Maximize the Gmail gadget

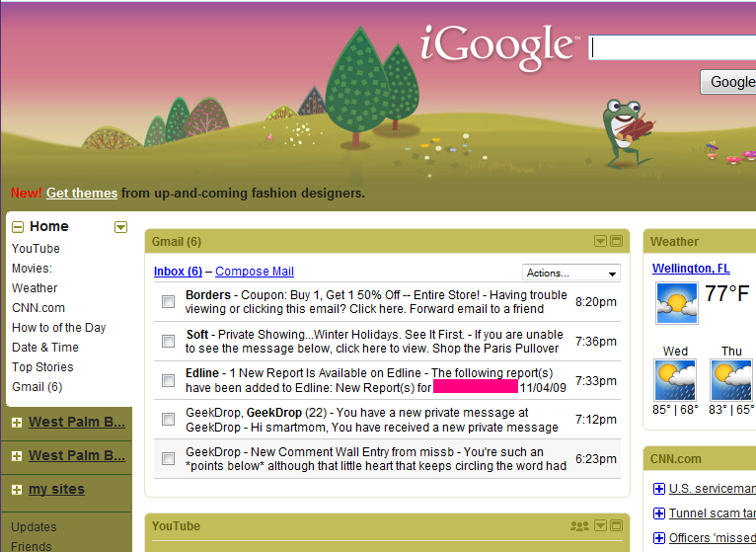click(616, 242)
